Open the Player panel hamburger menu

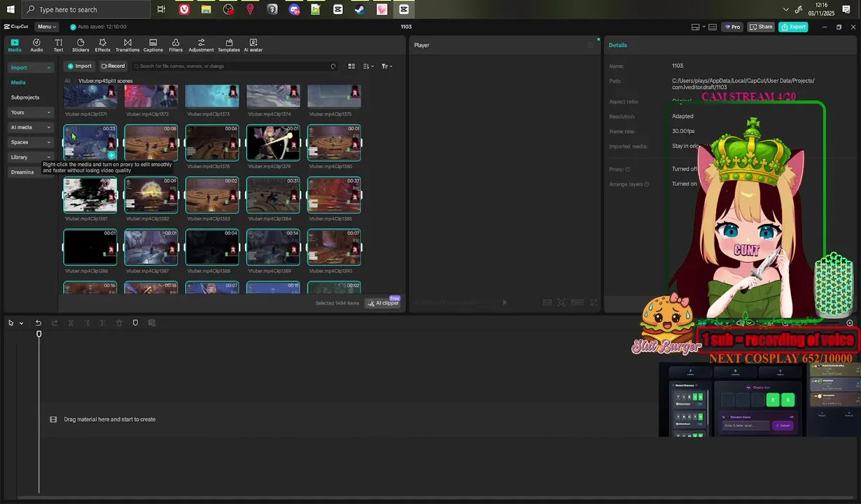(x=590, y=45)
